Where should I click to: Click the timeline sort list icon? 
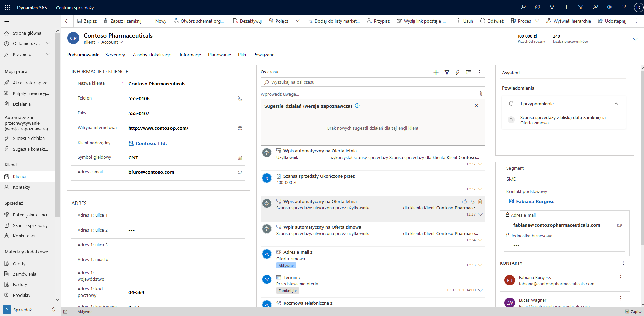pyautogui.click(x=468, y=72)
